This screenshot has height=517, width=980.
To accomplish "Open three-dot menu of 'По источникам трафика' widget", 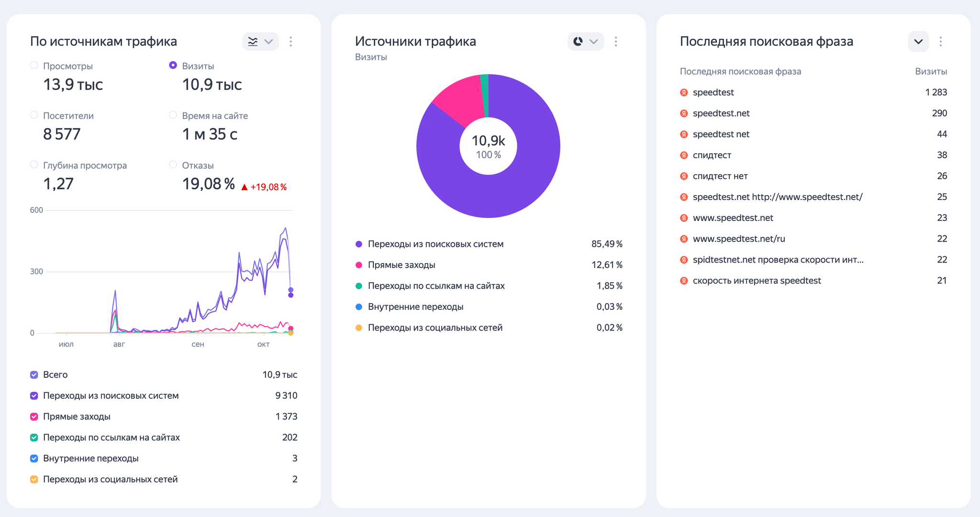I will (x=291, y=42).
